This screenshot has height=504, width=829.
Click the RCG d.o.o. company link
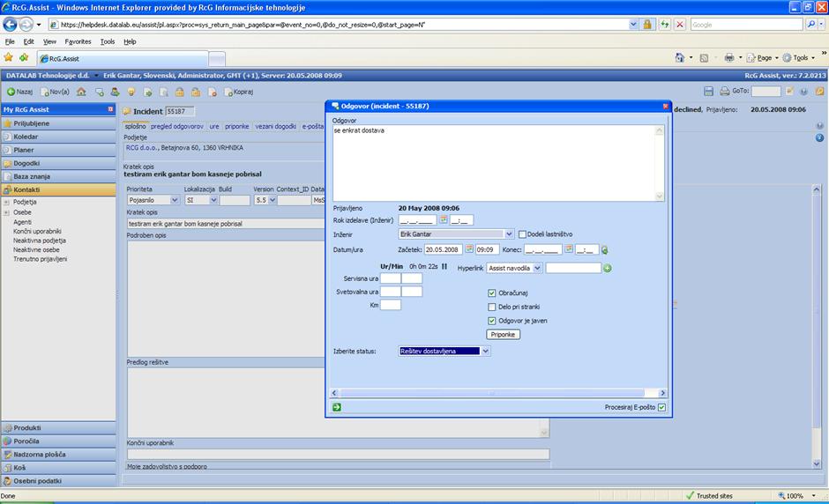(142, 148)
